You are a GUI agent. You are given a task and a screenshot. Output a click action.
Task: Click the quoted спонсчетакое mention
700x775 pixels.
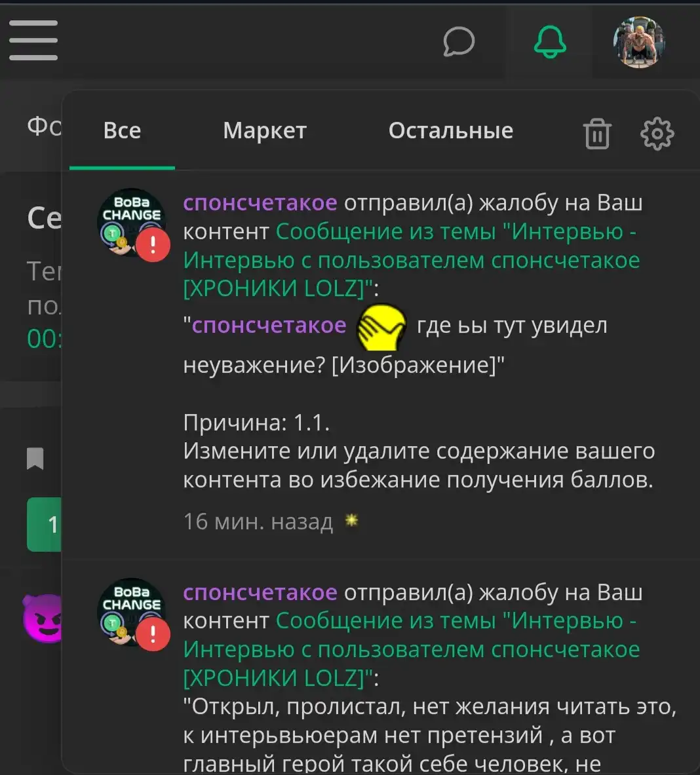[269, 326]
